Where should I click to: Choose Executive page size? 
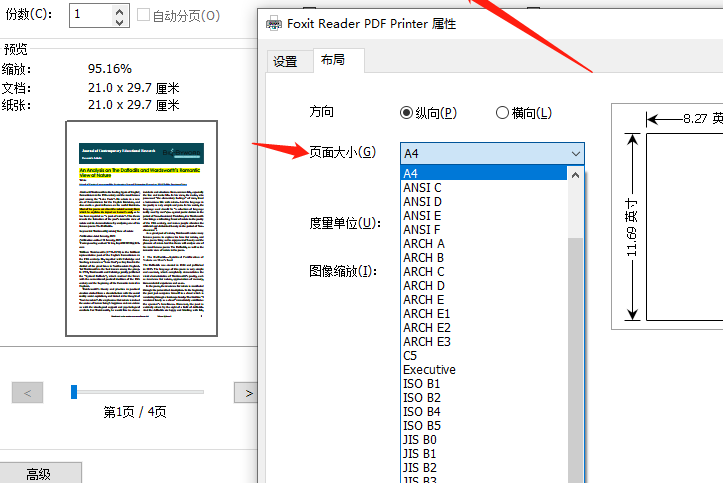(484, 370)
